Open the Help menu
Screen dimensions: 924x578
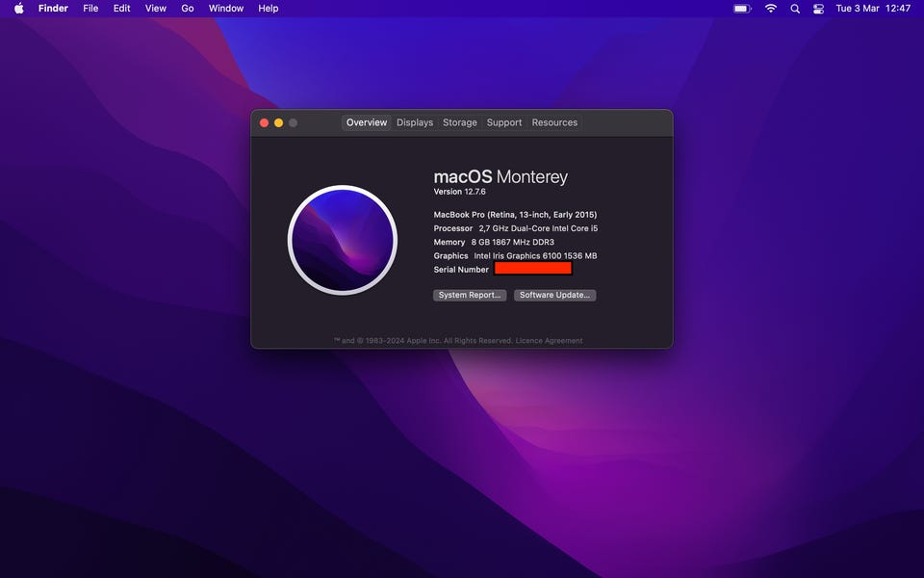tap(269, 9)
